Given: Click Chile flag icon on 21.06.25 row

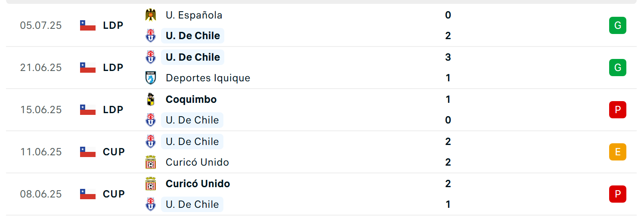Looking at the screenshot, I should (x=88, y=68).
